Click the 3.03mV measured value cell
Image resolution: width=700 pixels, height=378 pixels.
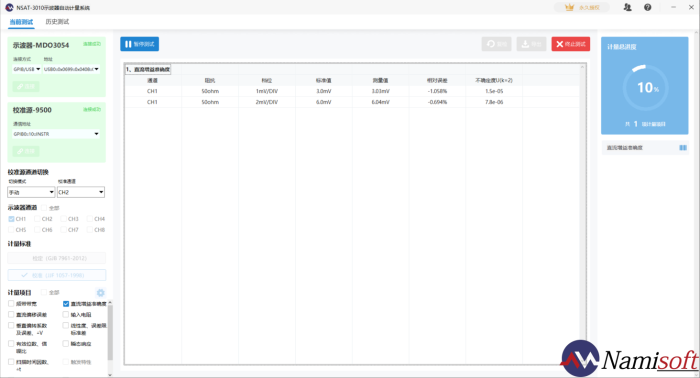pyautogui.click(x=380, y=91)
